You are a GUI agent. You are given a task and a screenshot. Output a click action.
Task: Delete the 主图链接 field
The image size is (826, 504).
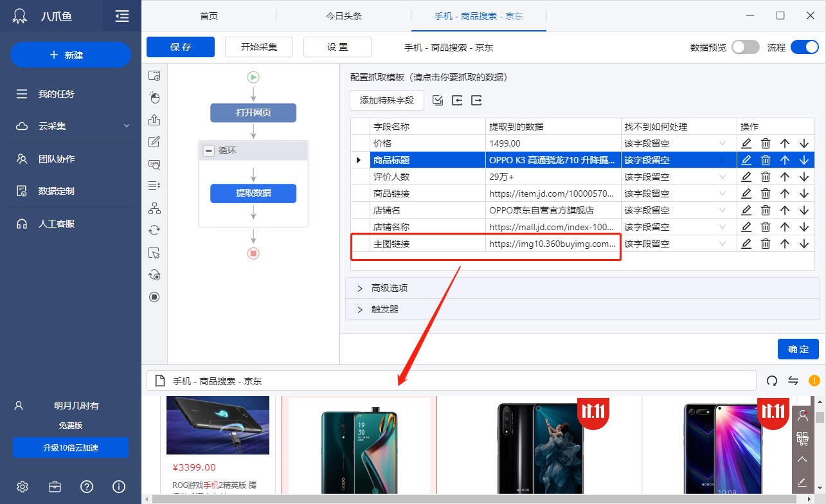[766, 244]
